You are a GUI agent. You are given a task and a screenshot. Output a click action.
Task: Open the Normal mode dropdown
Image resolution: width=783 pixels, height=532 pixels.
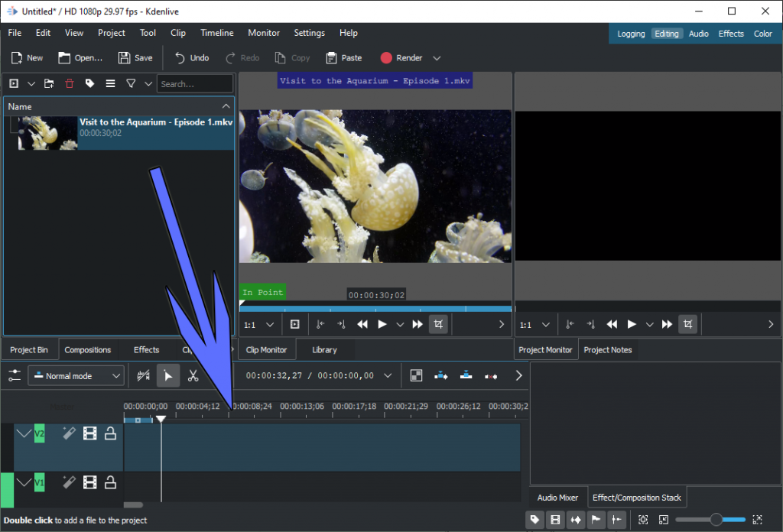[76, 376]
